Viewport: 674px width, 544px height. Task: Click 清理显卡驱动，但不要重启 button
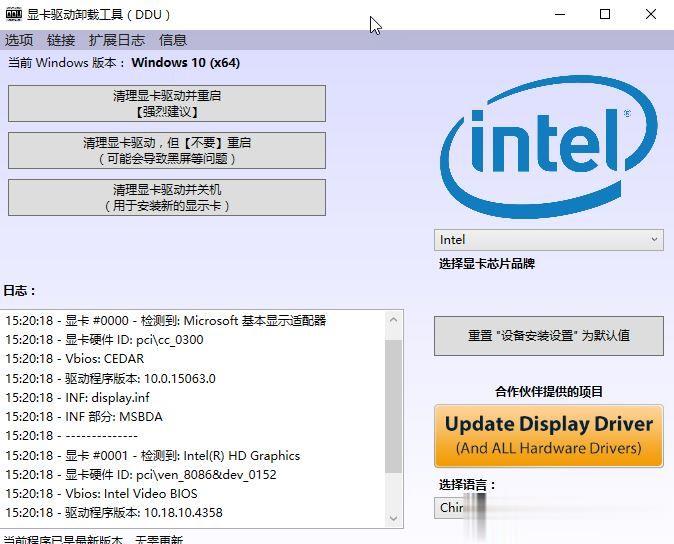pos(167,150)
